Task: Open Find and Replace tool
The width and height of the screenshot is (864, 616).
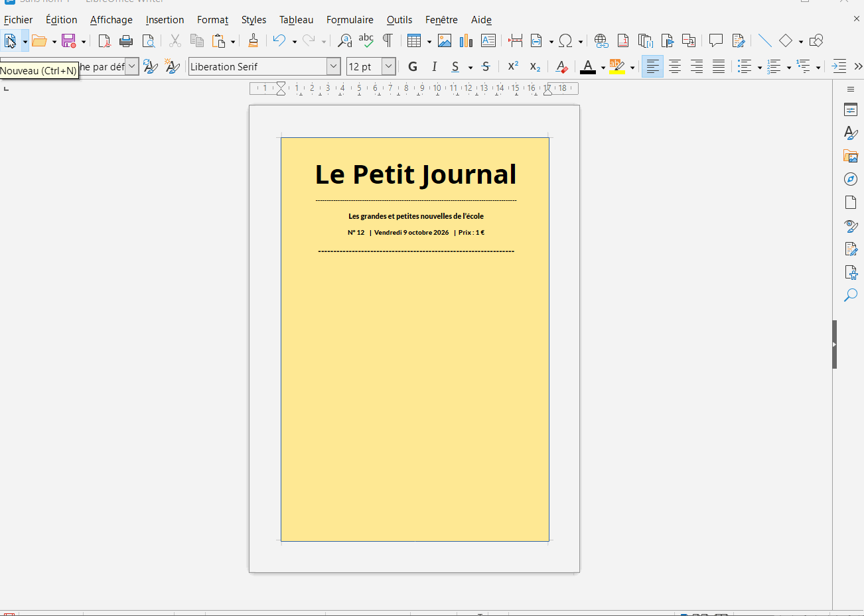Action: [x=344, y=41]
